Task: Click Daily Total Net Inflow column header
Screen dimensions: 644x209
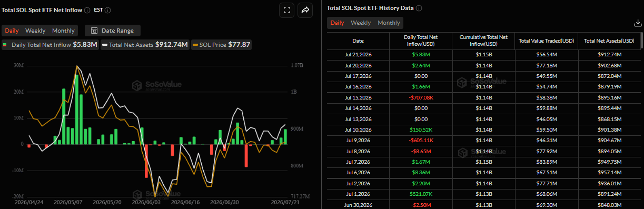Action: click(420, 41)
